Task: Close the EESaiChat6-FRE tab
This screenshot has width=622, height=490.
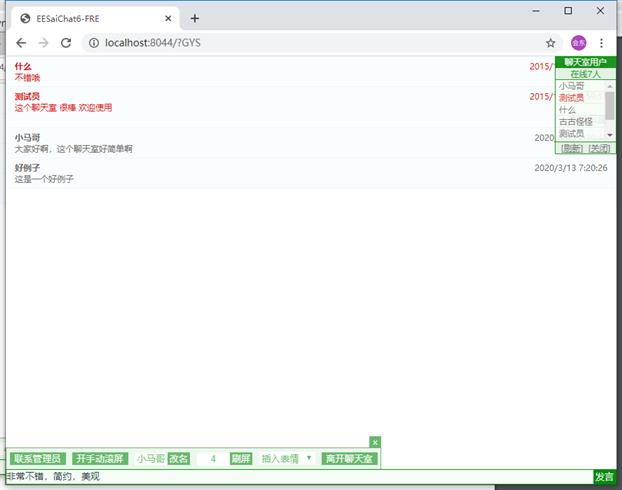Action: pyautogui.click(x=168, y=18)
